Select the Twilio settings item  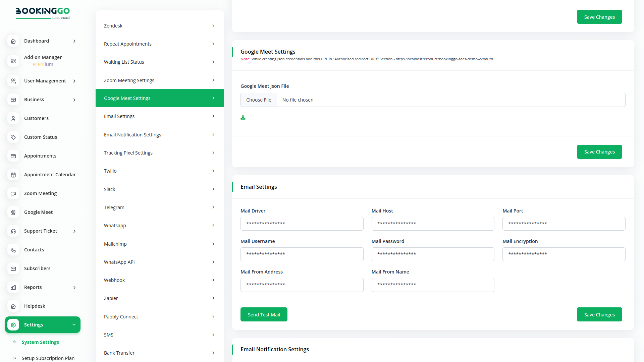pos(160,171)
